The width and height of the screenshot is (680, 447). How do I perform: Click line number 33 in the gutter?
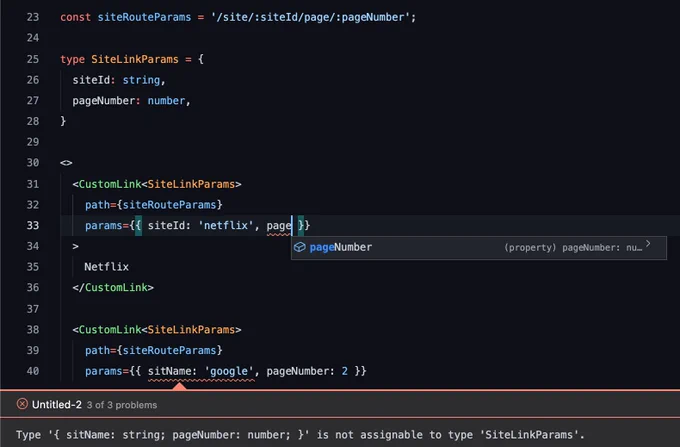33,225
